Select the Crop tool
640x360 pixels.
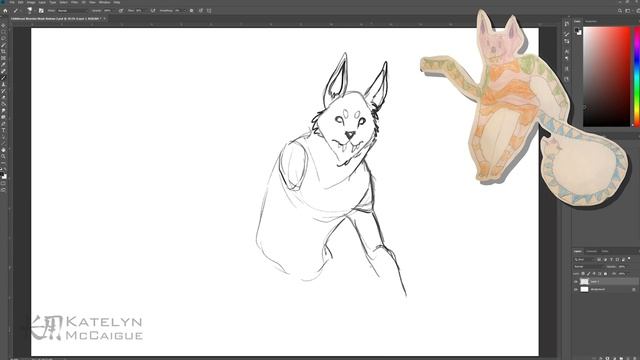pos(4,51)
